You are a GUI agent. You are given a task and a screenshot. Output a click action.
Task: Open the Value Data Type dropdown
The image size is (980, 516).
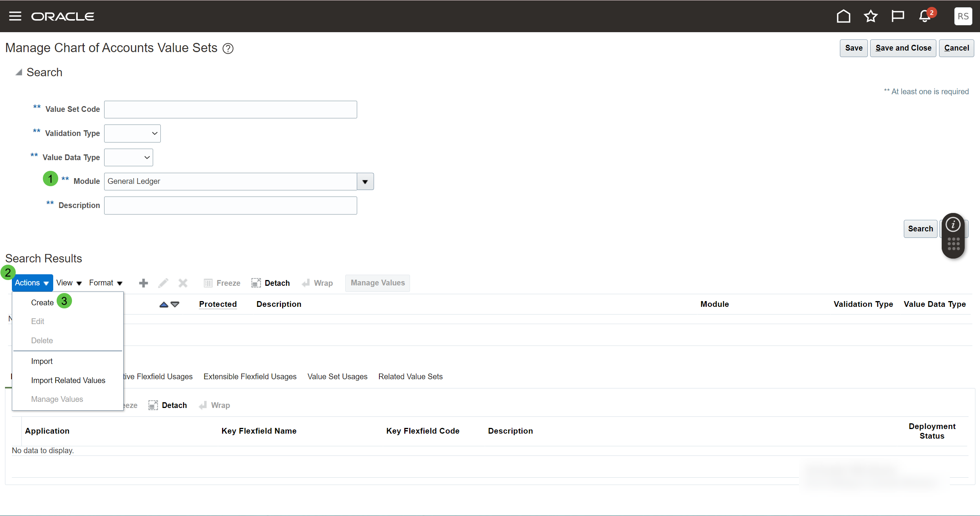point(129,157)
